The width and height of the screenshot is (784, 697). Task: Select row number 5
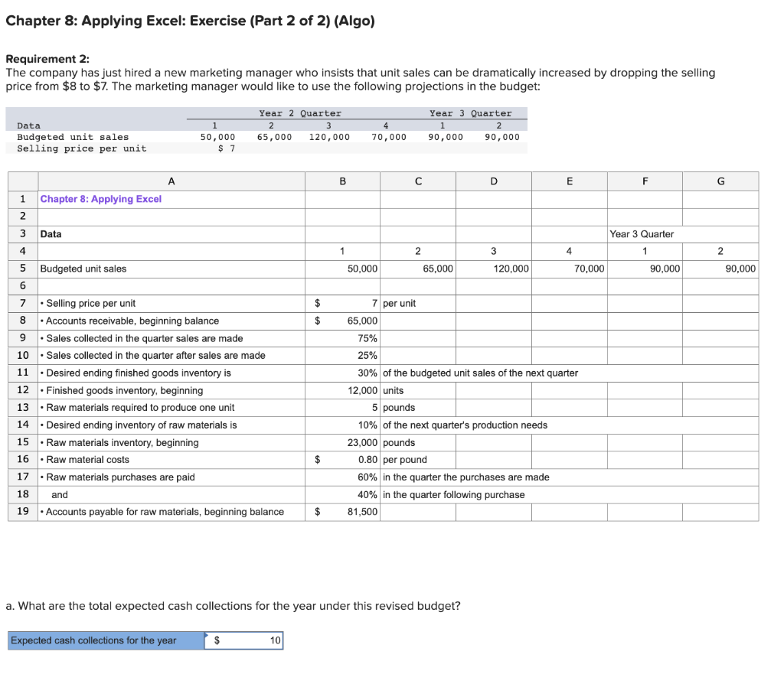point(22,269)
